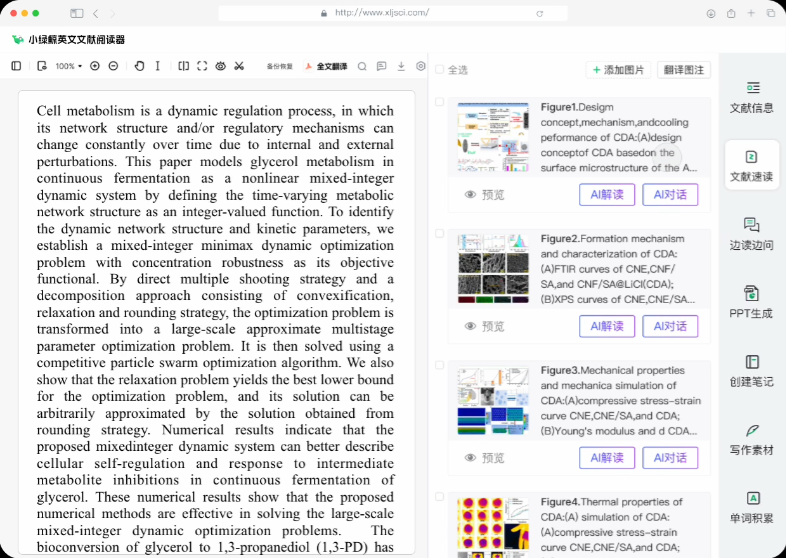Enter fullscreen mode from the toolbar
786x558 pixels.
coord(202,66)
